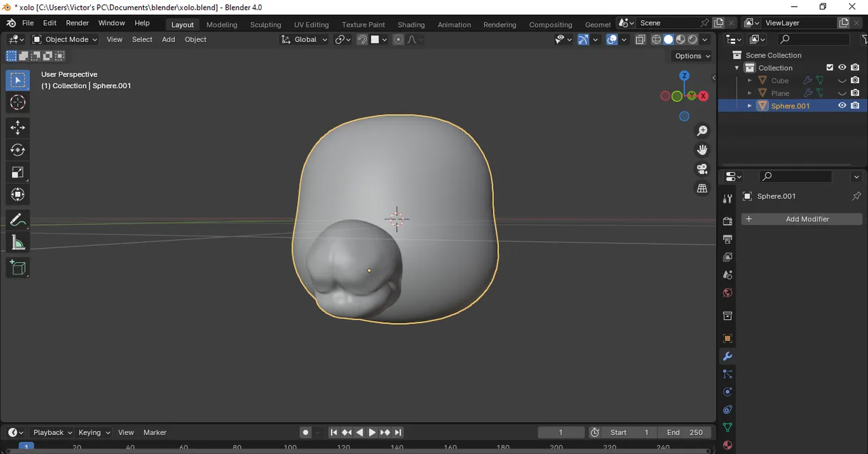This screenshot has height=454, width=868.
Task: Pick the Annotate pencil tool
Action: 18,220
